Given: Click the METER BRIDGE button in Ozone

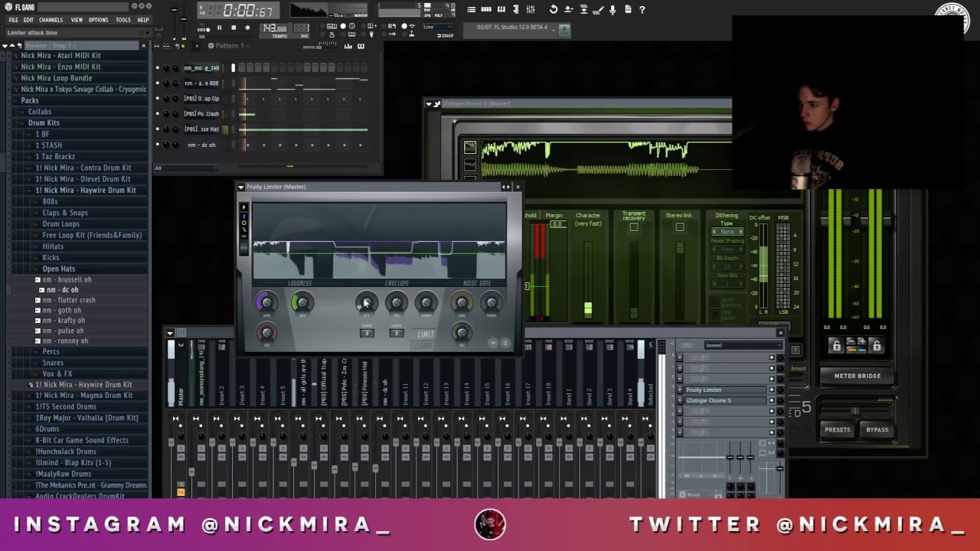Looking at the screenshot, I should [x=857, y=376].
